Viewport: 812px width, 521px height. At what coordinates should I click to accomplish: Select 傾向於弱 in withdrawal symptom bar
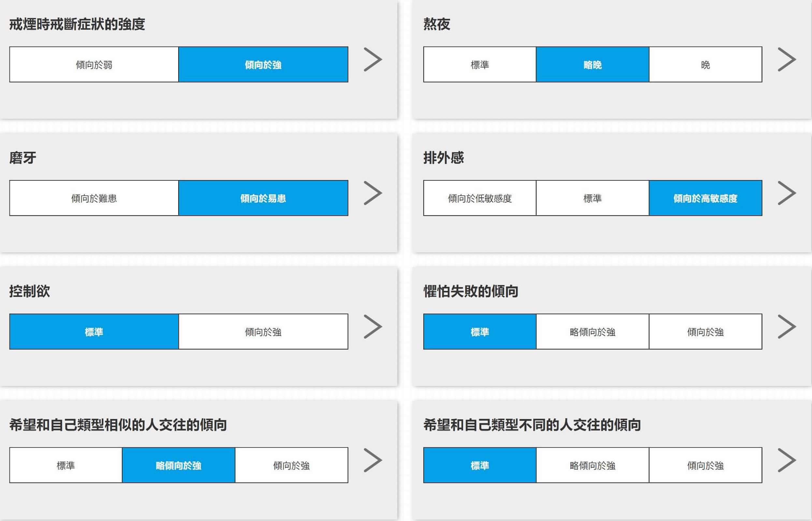[94, 64]
